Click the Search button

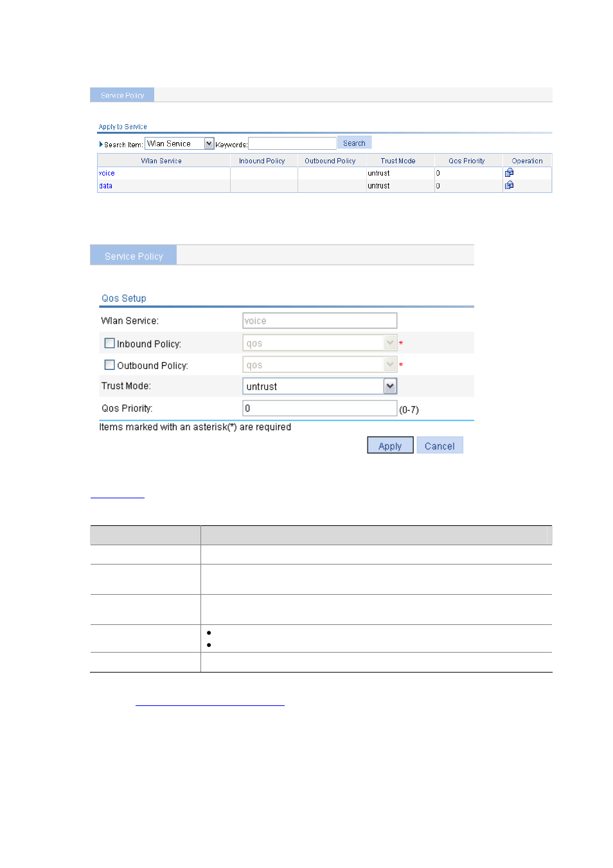354,143
